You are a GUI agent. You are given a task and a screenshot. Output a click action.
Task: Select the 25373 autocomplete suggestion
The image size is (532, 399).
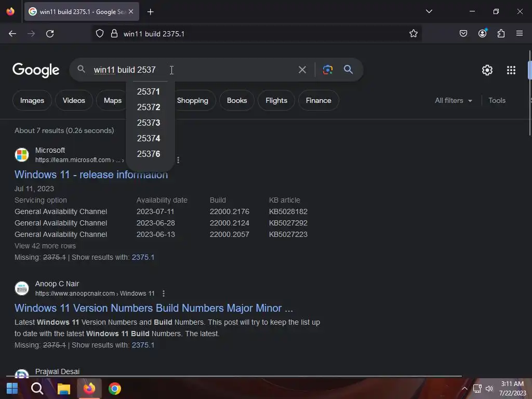149,123
